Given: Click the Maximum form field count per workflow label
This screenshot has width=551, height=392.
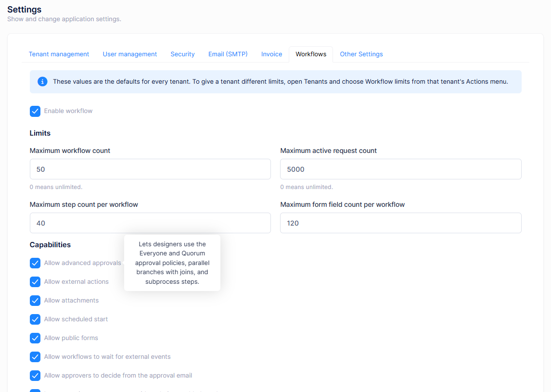Looking at the screenshot, I should [342, 204].
